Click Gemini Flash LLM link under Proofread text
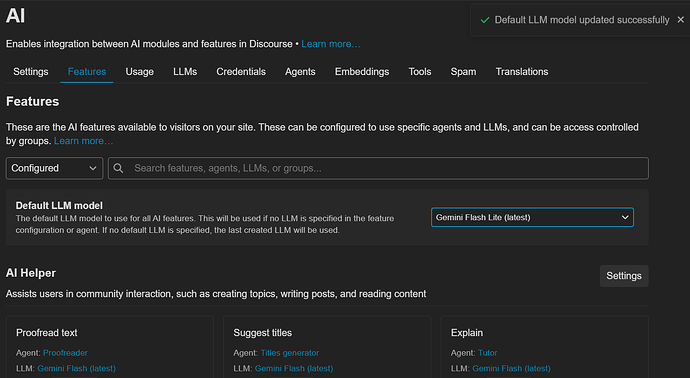Viewport: 690px width, 378px height. pos(77,368)
